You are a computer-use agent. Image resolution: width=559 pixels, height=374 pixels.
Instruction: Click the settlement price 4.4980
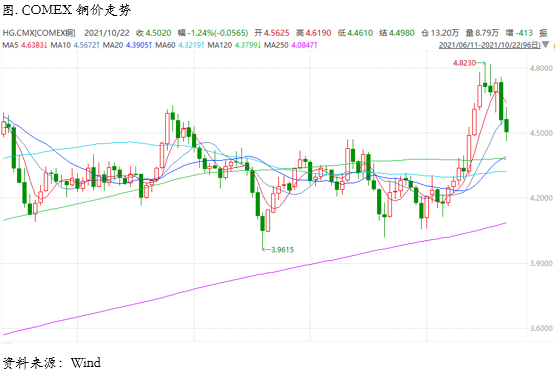(x=401, y=33)
